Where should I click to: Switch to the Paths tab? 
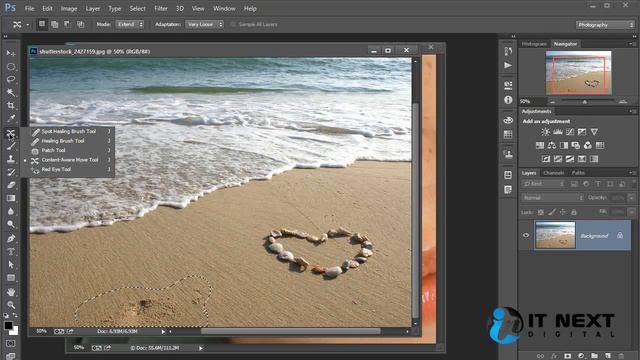coord(578,173)
